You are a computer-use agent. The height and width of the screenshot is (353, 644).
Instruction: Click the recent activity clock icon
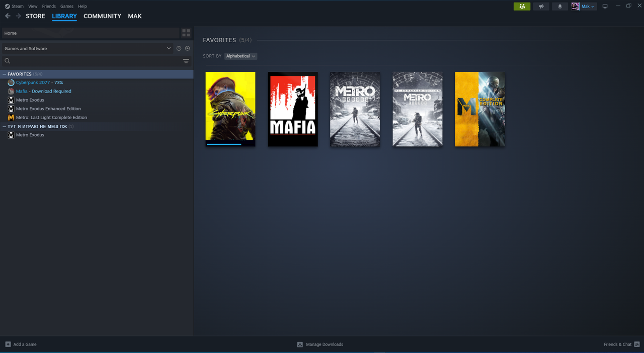tap(179, 48)
